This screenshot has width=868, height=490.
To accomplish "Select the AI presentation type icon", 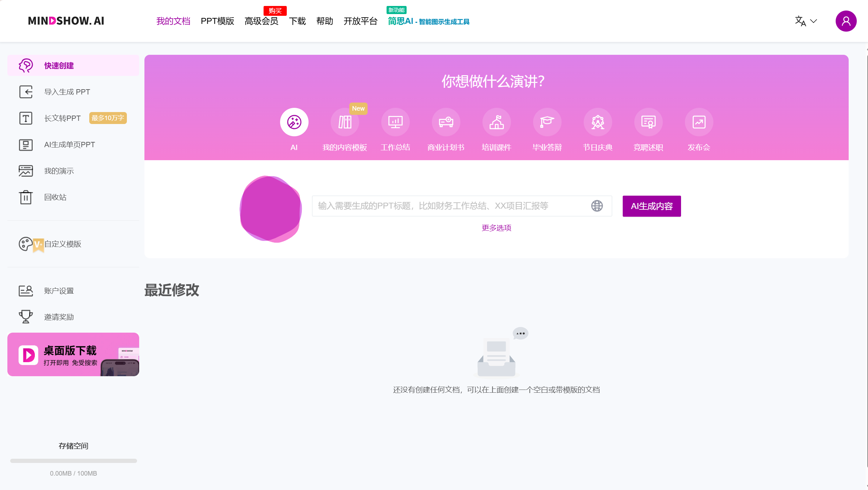I will [x=294, y=122].
